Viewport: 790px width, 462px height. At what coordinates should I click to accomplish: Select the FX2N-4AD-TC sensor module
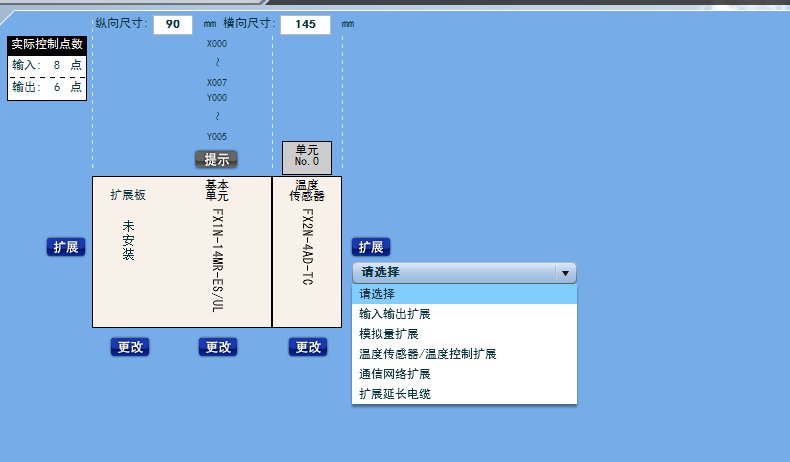pos(308,250)
